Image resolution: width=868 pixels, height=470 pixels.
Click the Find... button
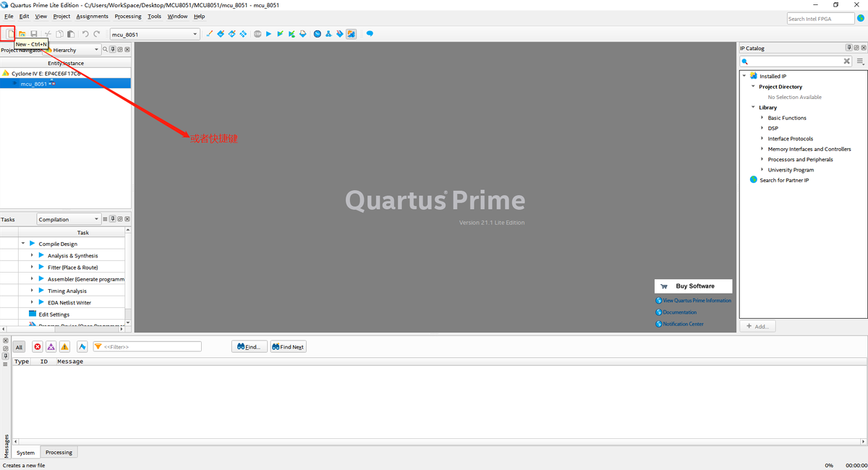tap(250, 347)
